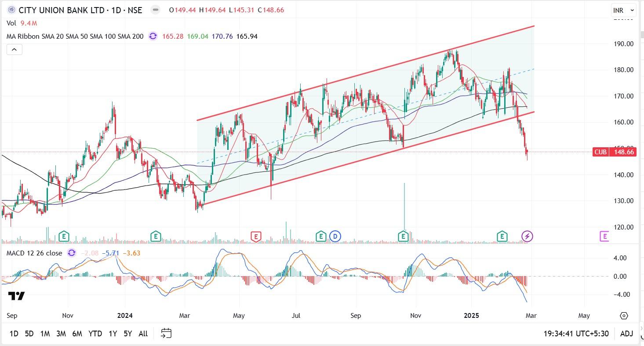Screen dimensions: 644x346
Task: Click green E marker nearest the lightning marker
Action: click(502, 237)
